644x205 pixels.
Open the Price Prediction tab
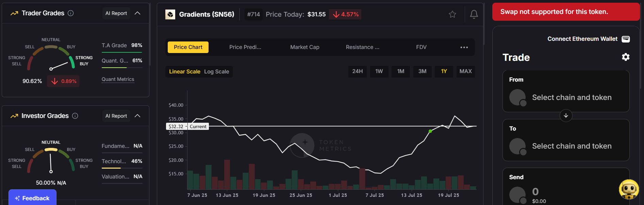click(x=245, y=47)
